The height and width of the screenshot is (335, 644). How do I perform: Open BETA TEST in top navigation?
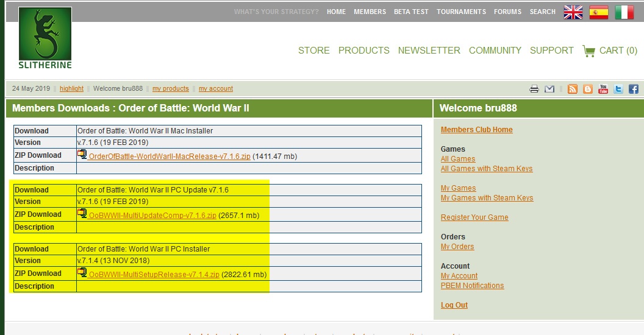tap(411, 12)
